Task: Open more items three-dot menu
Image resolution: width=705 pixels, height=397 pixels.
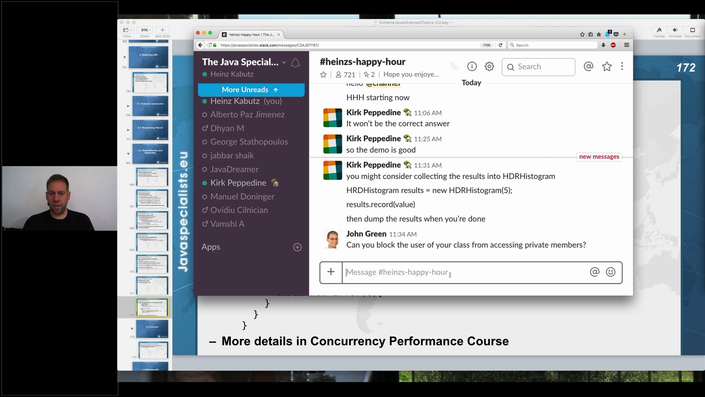Action: click(622, 67)
